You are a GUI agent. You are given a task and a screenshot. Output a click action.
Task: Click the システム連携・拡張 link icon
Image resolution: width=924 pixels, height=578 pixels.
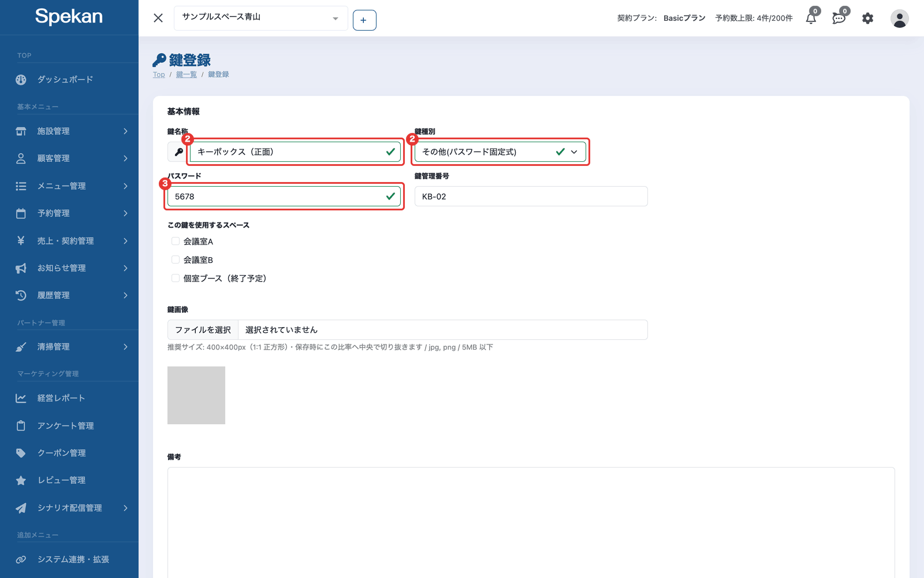coord(21,560)
